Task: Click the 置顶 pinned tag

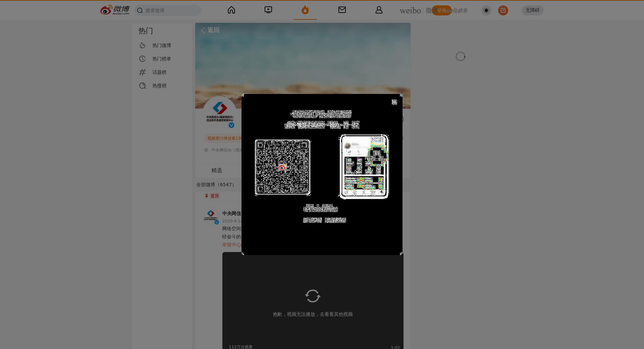Action: (x=212, y=196)
